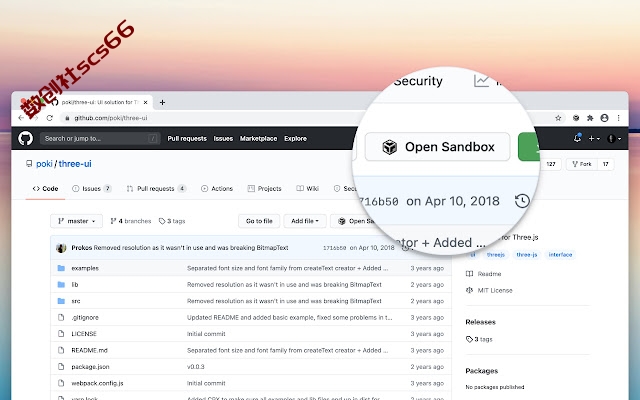This screenshot has width=640, height=400.
Task: Open the package.json file
Action: click(90, 367)
